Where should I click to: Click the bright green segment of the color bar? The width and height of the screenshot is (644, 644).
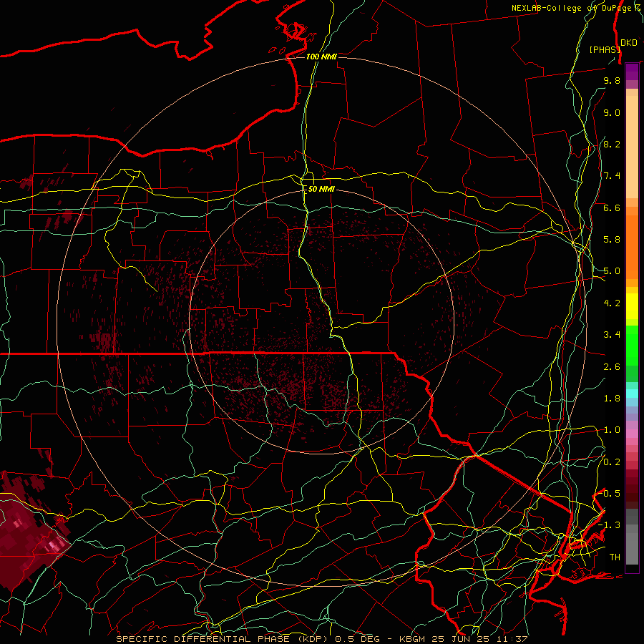click(x=632, y=346)
